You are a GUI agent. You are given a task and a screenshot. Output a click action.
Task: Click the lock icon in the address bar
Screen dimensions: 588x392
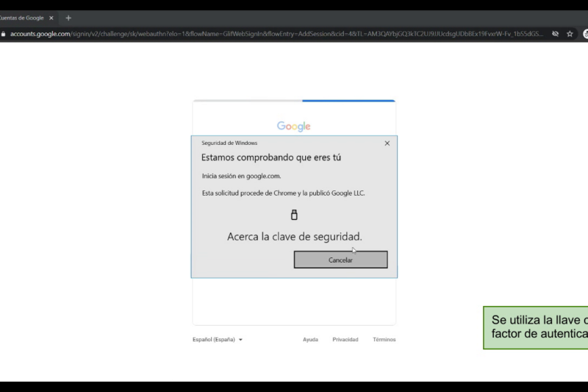(x=4, y=34)
